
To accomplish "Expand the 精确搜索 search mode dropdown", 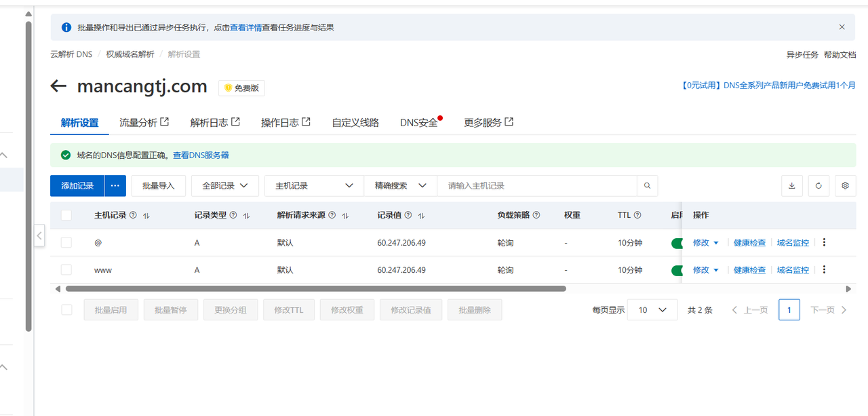I will 400,186.
